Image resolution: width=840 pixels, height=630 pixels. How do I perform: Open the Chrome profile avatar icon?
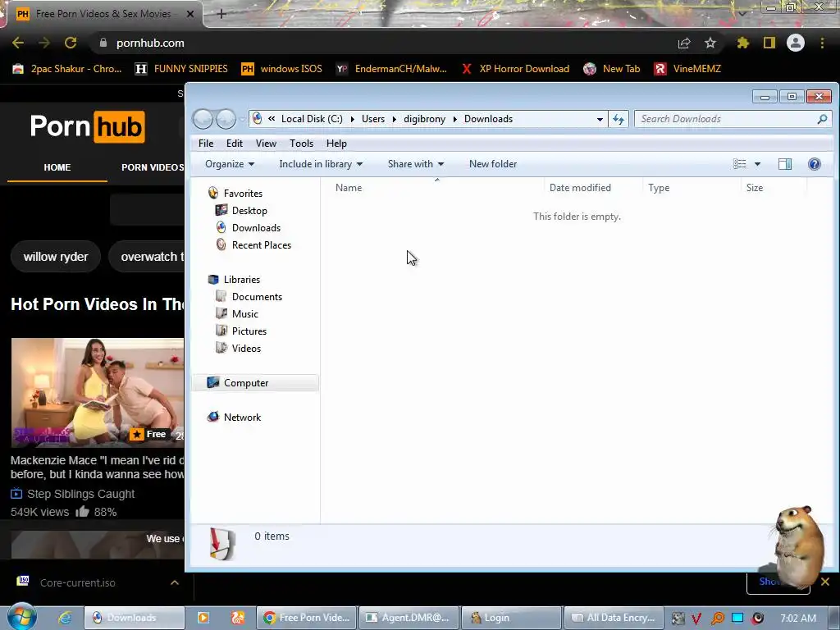point(796,43)
